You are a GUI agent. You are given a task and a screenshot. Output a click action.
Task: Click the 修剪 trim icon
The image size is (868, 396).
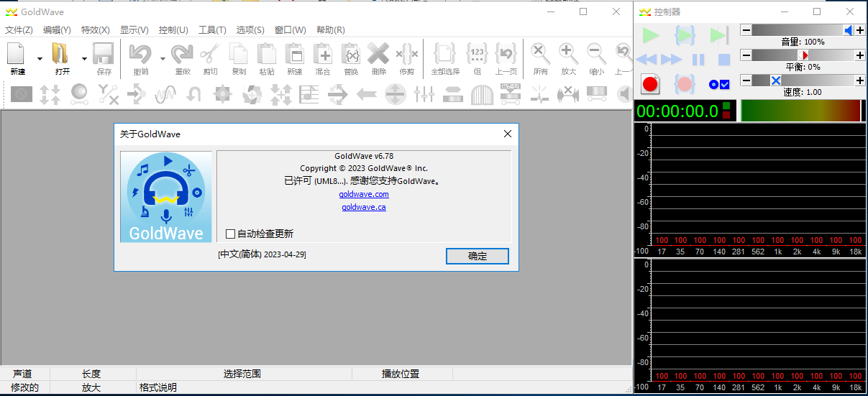(407, 55)
